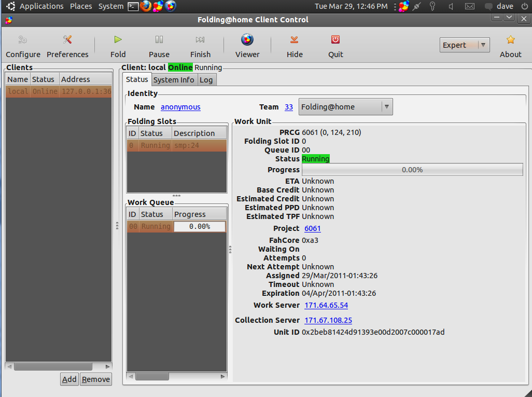Viewport: 532px width, 397px height.
Task: Click the work queue 0.00% progress cell
Action: (200, 226)
